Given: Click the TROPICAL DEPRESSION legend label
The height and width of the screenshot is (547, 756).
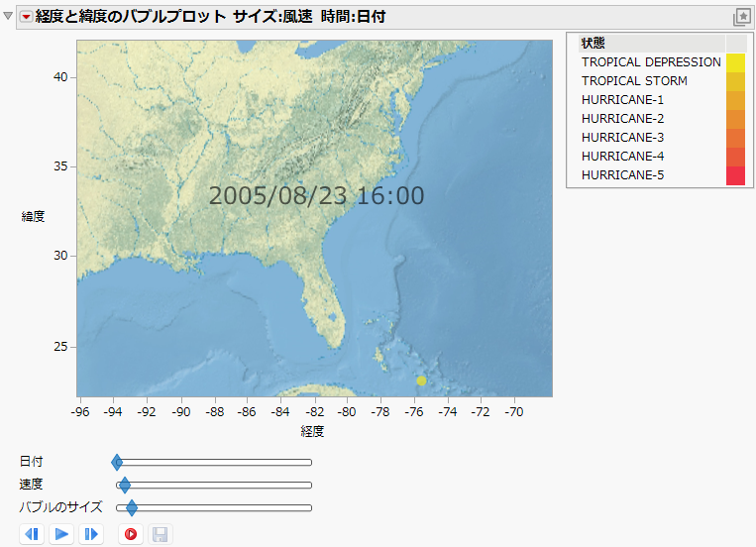Looking at the screenshot, I should point(651,62).
